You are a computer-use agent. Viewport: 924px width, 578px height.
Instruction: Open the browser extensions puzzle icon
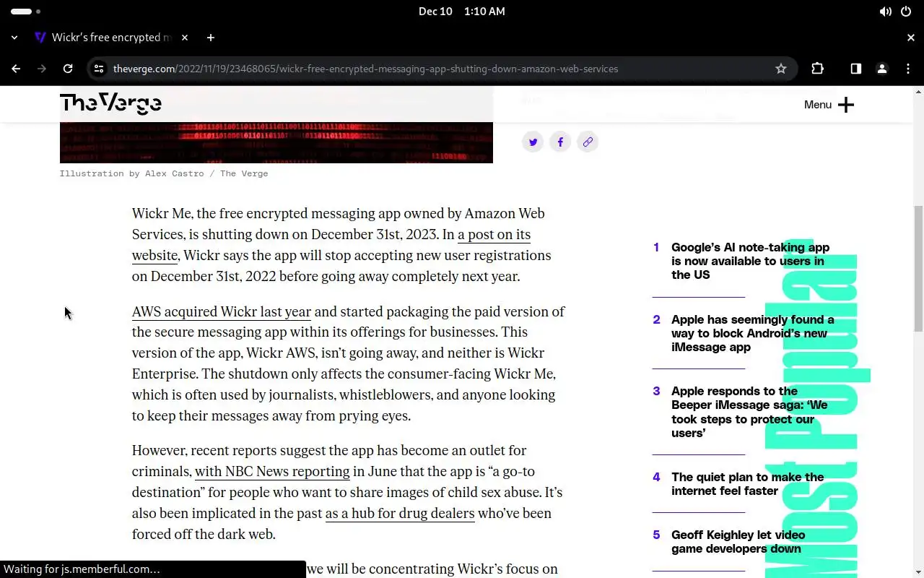817,69
